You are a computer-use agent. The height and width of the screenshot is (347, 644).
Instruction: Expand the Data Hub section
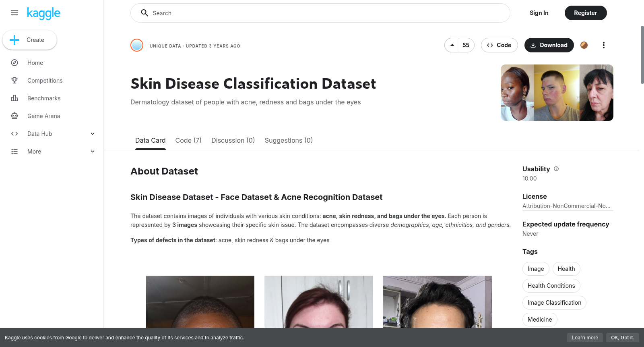pyautogui.click(x=93, y=134)
